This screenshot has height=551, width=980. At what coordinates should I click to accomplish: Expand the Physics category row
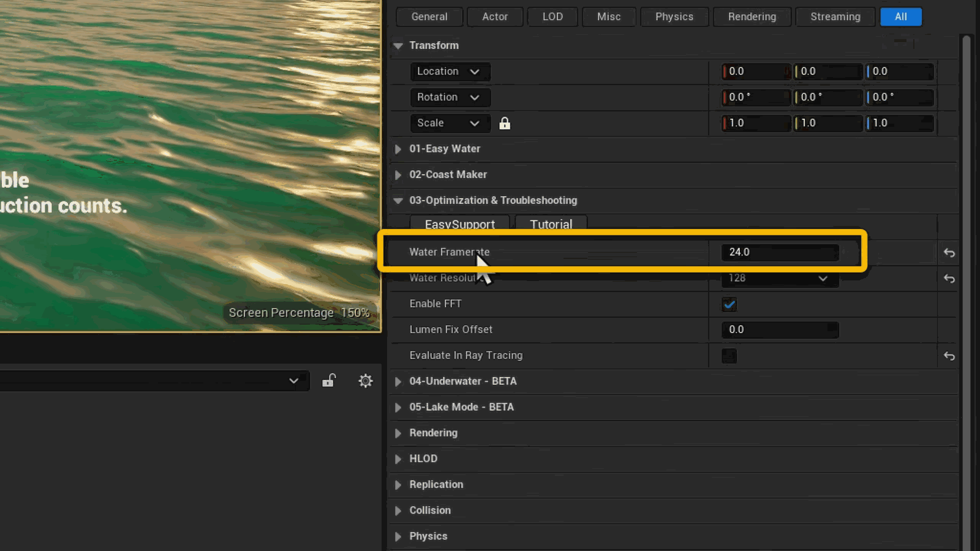398,536
